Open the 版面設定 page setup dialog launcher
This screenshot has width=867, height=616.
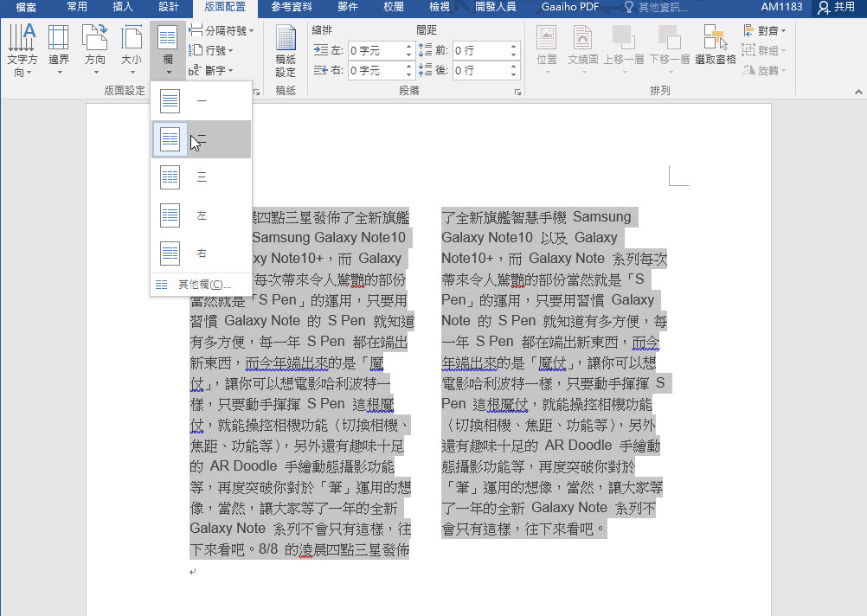tap(257, 93)
